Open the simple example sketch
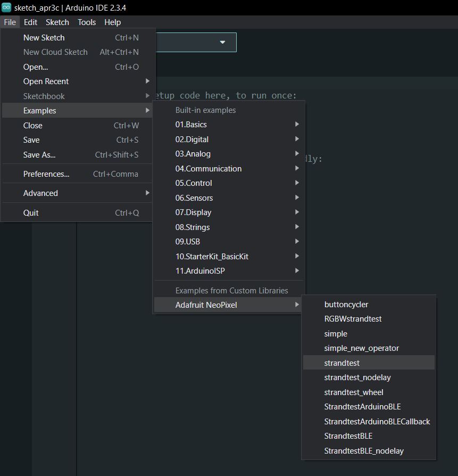Viewport: 458px width, 476px height. [x=369, y=334]
